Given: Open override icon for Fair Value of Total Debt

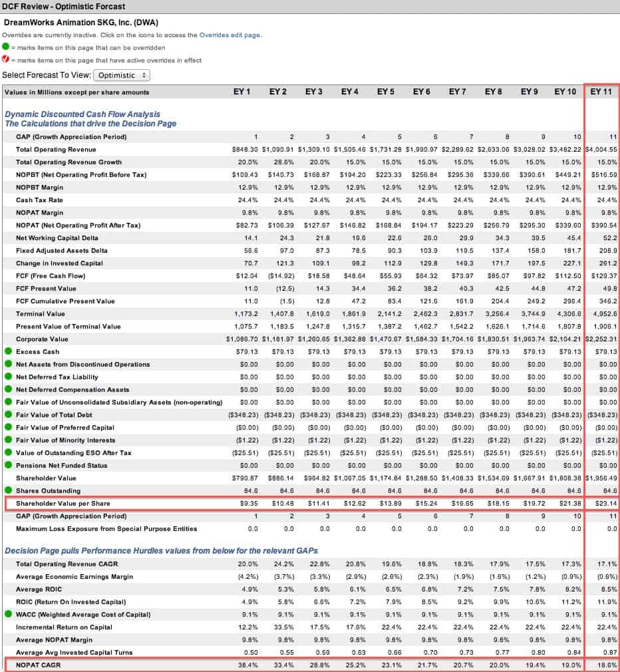Looking at the screenshot, I should [8, 415].
